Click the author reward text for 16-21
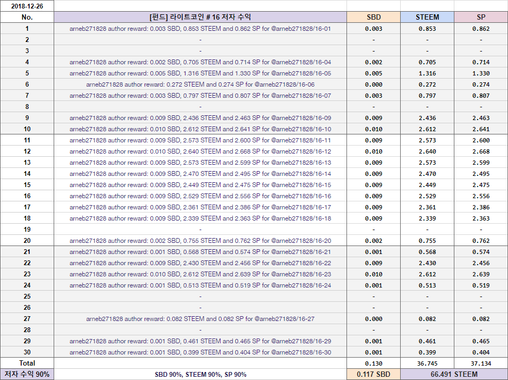This screenshot has width=508, height=380. coord(200,252)
